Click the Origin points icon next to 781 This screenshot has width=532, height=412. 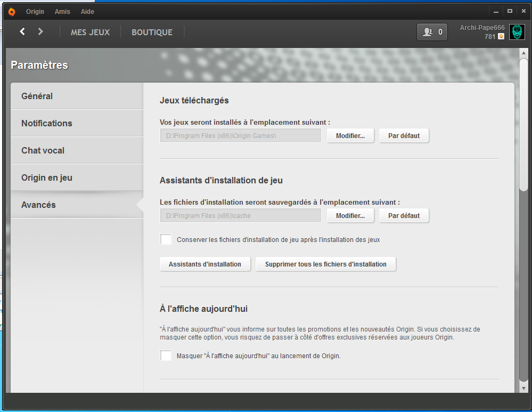click(501, 37)
